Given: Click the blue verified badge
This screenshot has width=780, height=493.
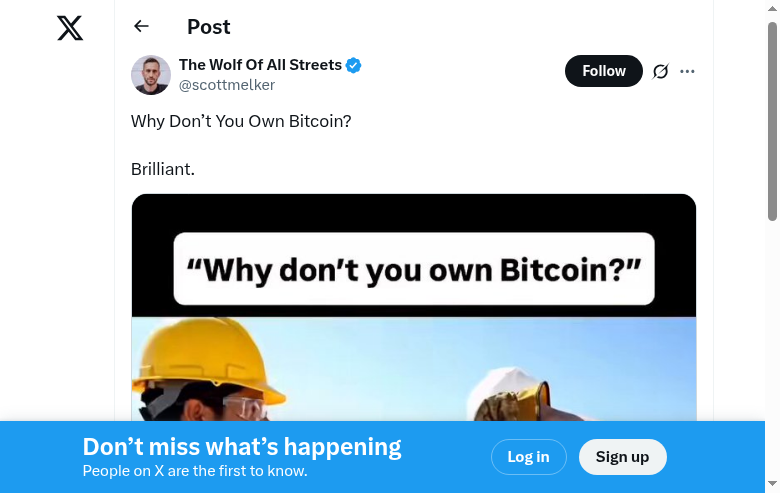Looking at the screenshot, I should coord(354,66).
